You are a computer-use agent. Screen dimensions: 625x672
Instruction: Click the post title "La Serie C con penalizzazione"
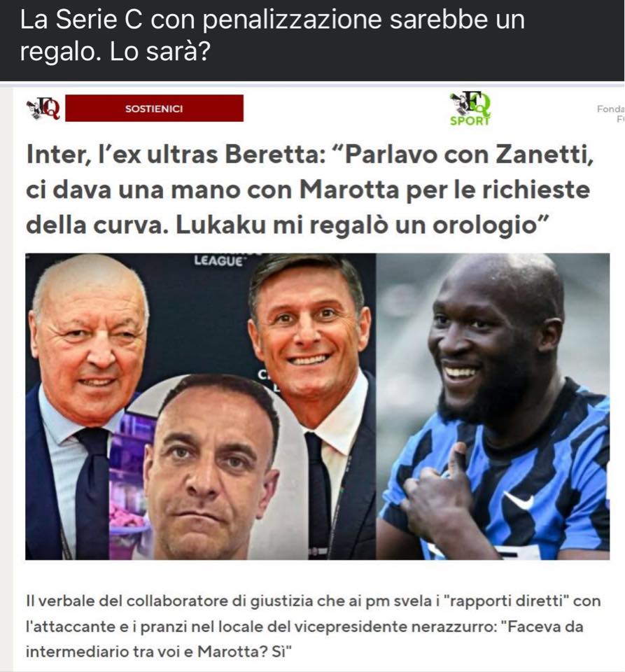pos(272,35)
